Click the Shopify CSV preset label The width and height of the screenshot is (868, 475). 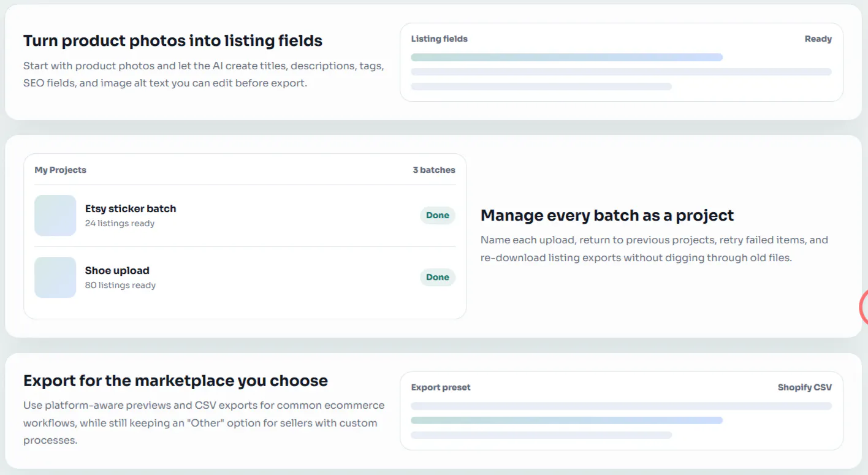[805, 387]
